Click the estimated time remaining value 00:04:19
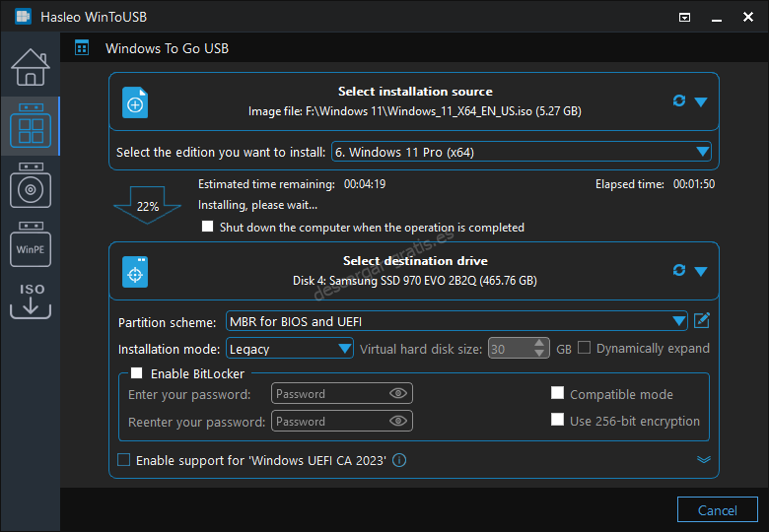 (x=365, y=184)
